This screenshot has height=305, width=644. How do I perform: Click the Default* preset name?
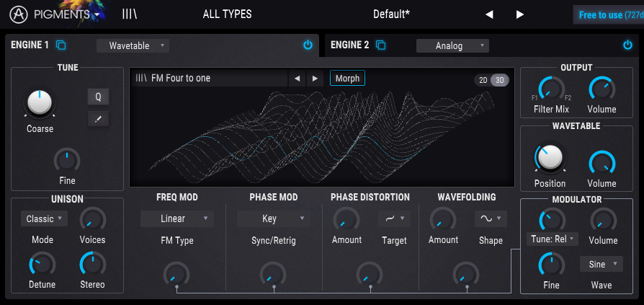coord(391,14)
